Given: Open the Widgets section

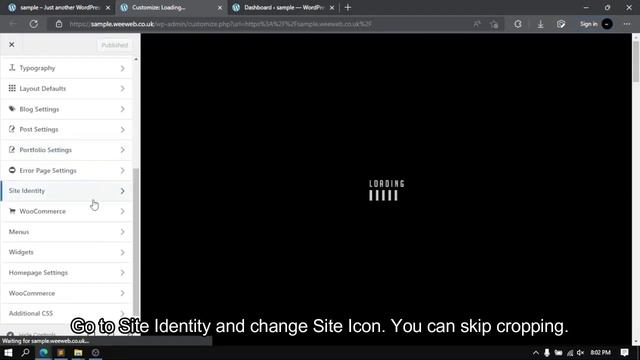Looking at the screenshot, I should pyautogui.click(x=67, y=252).
